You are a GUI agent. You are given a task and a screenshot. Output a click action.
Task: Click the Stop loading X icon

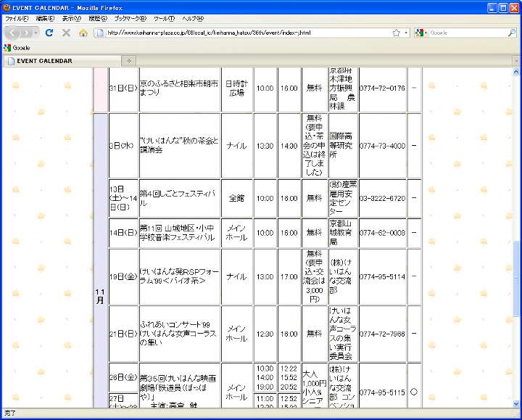click(x=66, y=33)
